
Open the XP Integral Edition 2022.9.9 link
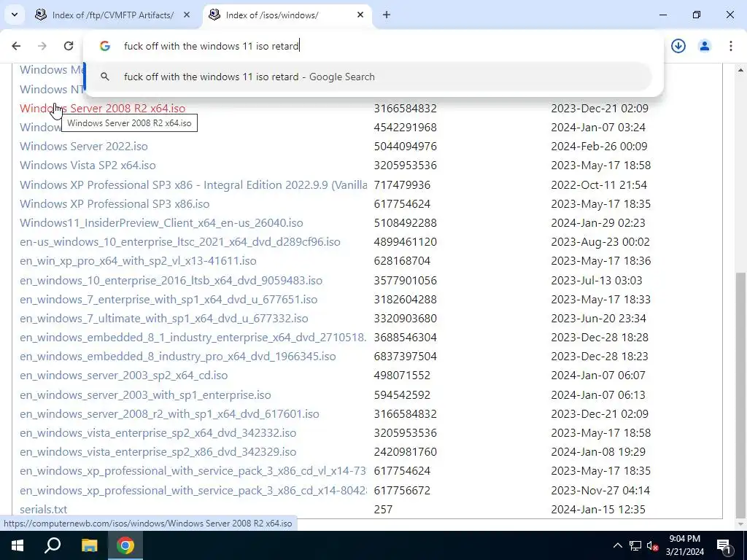(193, 184)
